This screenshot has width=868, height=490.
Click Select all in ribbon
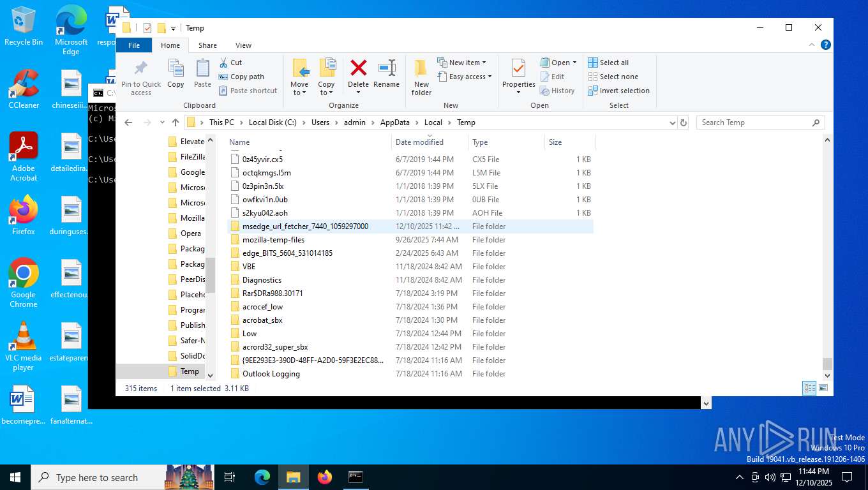tap(608, 63)
